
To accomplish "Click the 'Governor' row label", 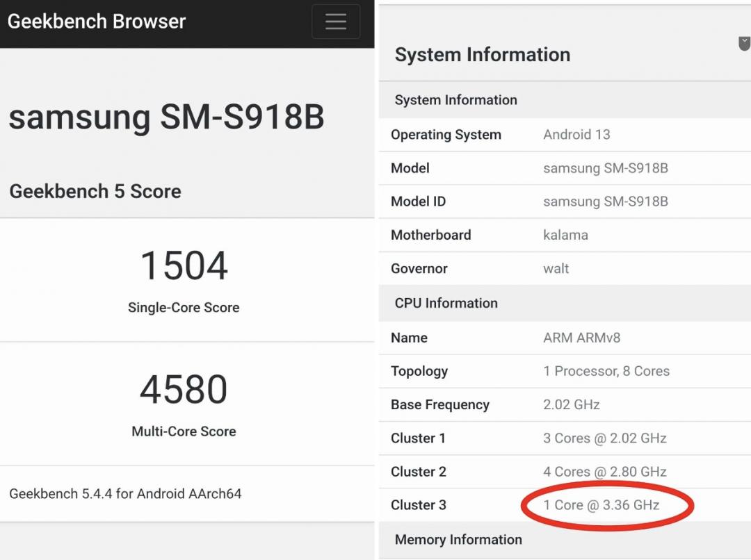I will [419, 268].
